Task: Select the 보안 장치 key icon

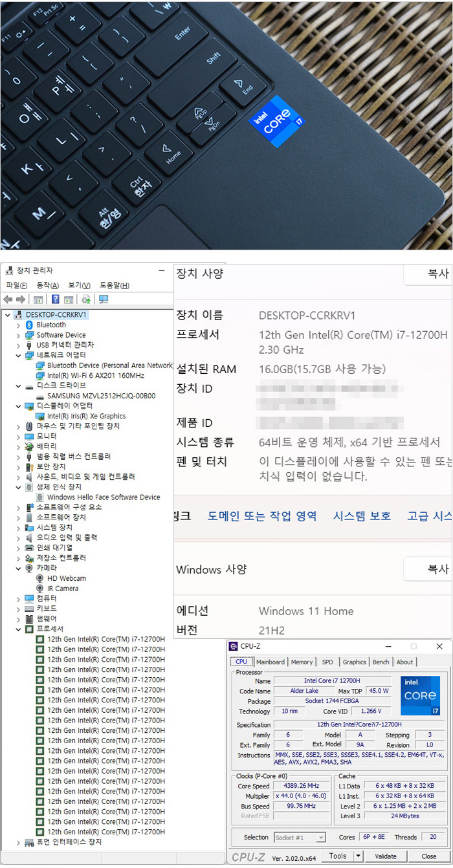Action: 29,466
